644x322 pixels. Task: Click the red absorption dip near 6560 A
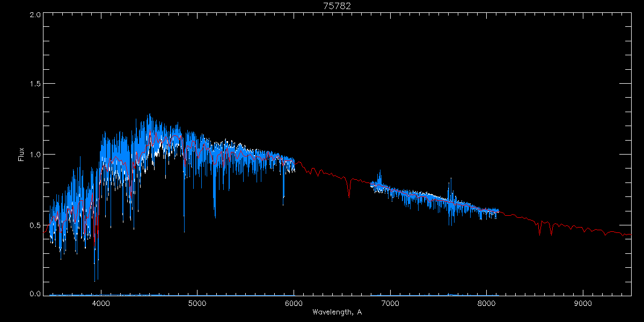349,189
